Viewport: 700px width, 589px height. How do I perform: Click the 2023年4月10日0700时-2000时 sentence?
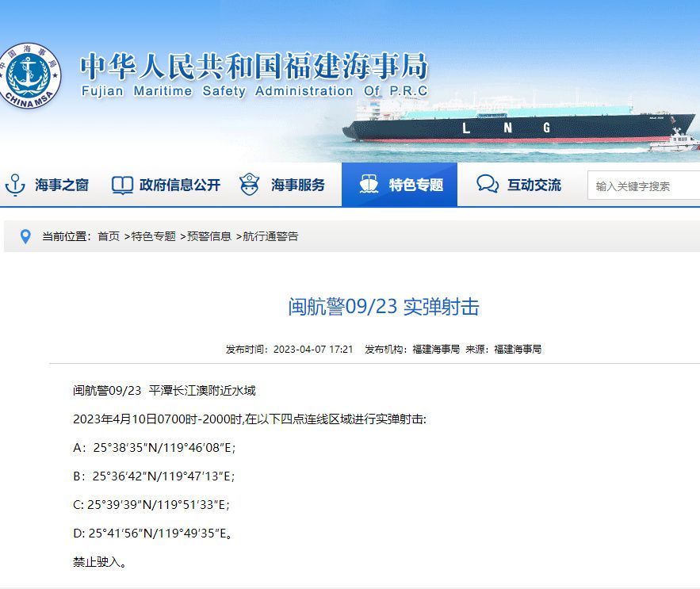tap(250, 419)
